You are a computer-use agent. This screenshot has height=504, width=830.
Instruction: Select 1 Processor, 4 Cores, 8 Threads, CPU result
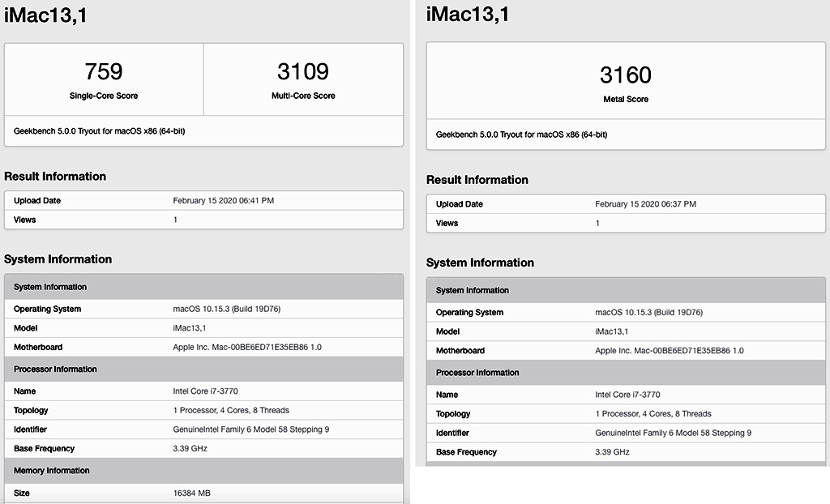click(231, 410)
